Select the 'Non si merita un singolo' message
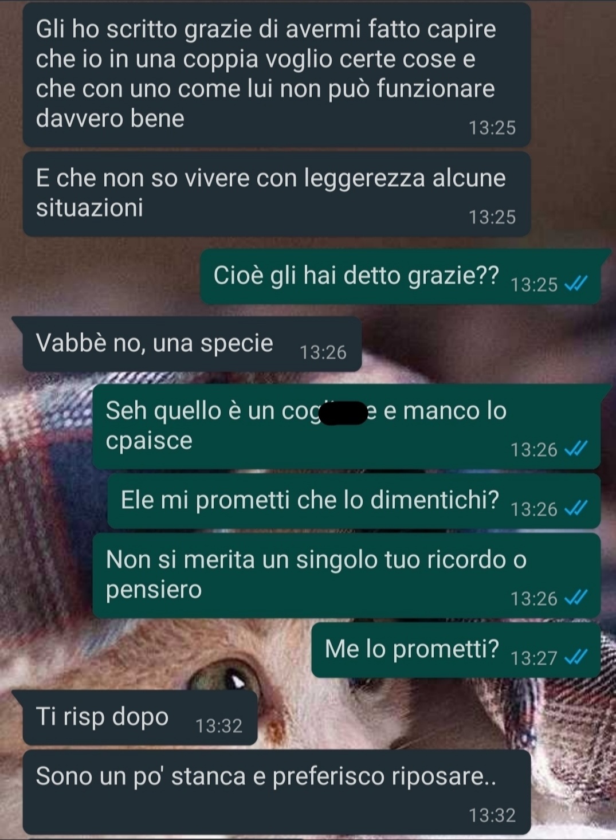616x840 pixels. [x=347, y=575]
